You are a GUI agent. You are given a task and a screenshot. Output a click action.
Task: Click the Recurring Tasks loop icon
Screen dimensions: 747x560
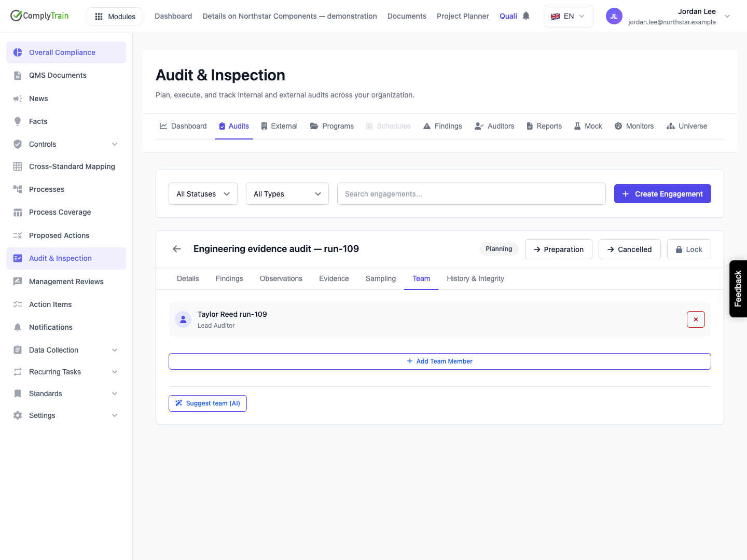[x=18, y=372]
